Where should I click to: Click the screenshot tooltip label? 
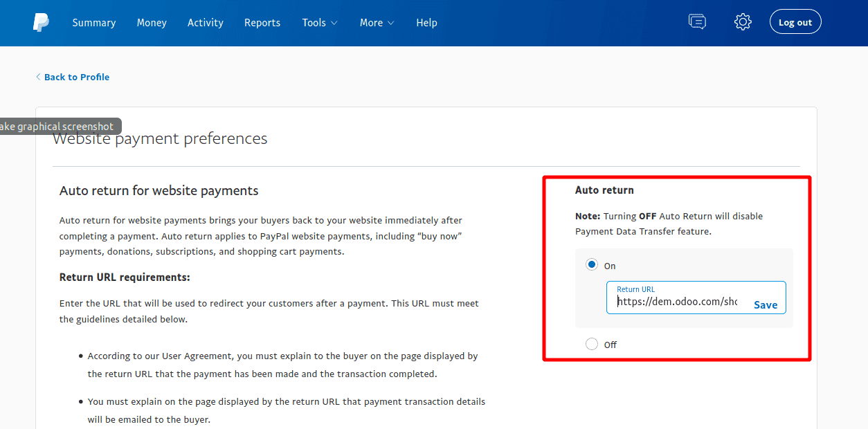[x=60, y=126]
